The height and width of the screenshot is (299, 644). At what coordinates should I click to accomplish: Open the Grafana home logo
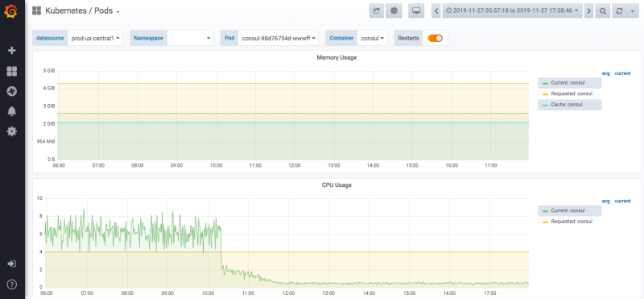coord(11,11)
